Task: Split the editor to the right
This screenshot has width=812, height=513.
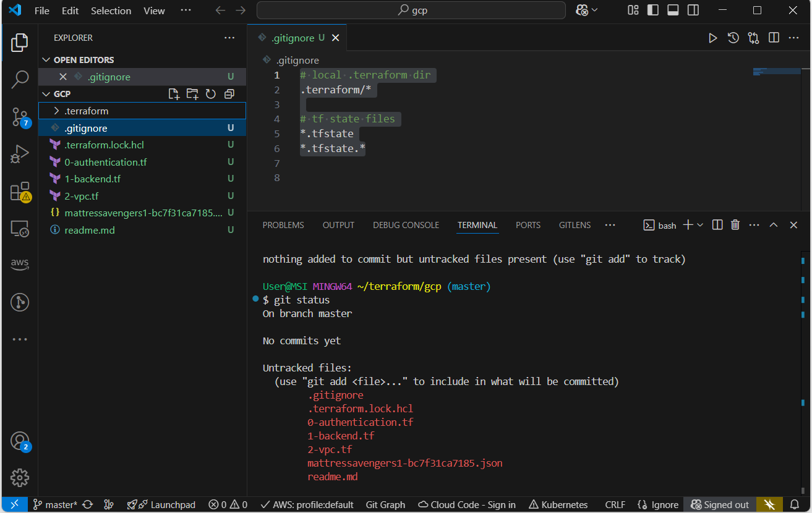Action: click(x=774, y=38)
